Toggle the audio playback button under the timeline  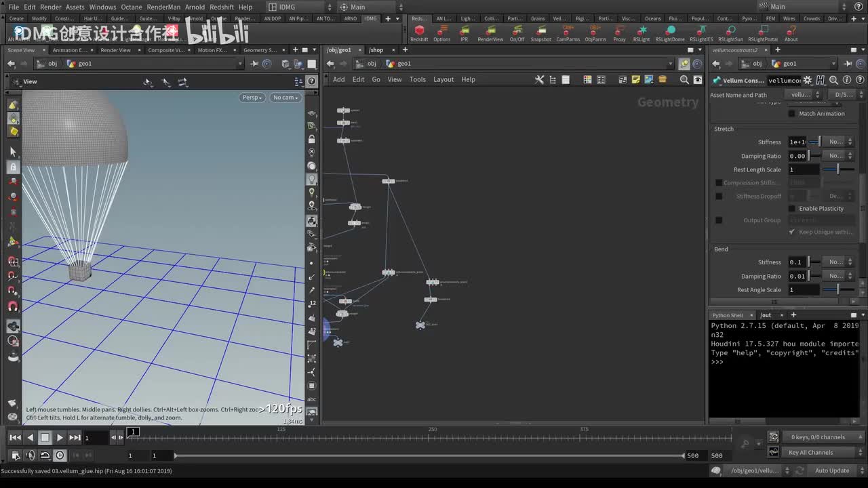(x=31, y=455)
